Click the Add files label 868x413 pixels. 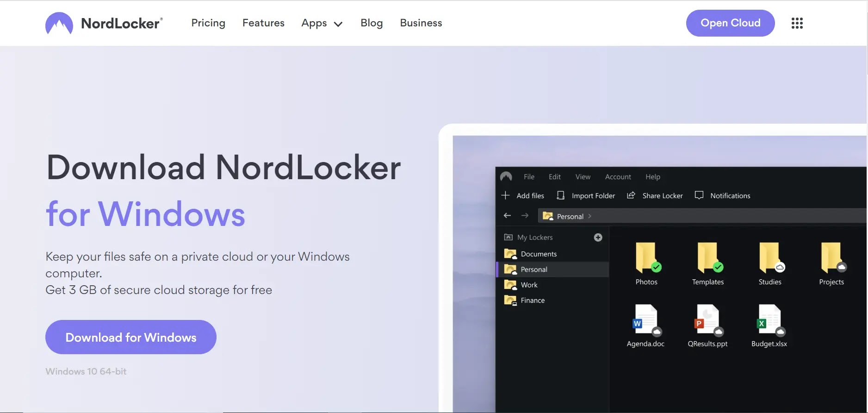(x=530, y=196)
